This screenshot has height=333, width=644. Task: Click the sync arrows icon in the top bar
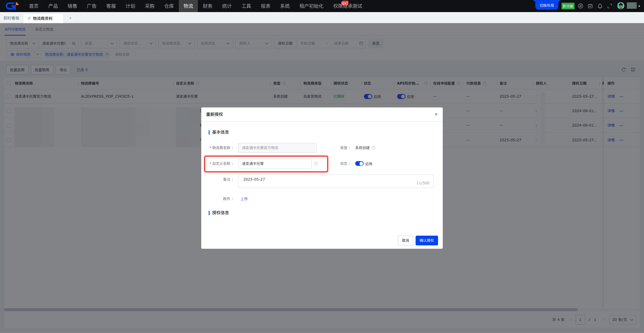click(x=581, y=6)
